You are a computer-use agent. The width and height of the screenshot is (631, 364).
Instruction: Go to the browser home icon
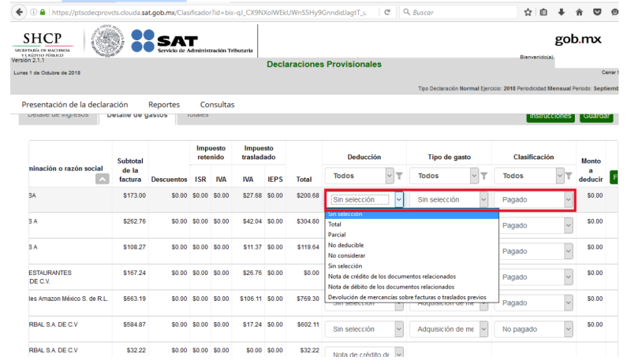click(x=579, y=13)
